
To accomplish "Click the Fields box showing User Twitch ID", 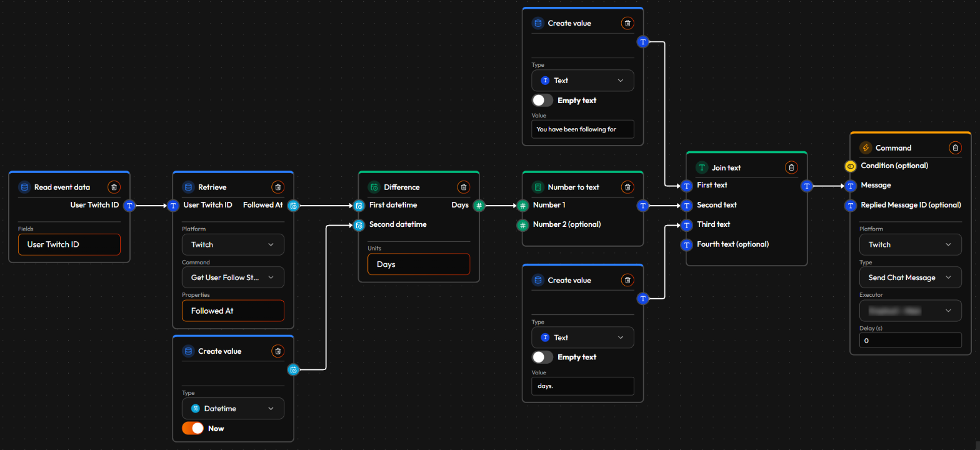I will click(x=69, y=244).
